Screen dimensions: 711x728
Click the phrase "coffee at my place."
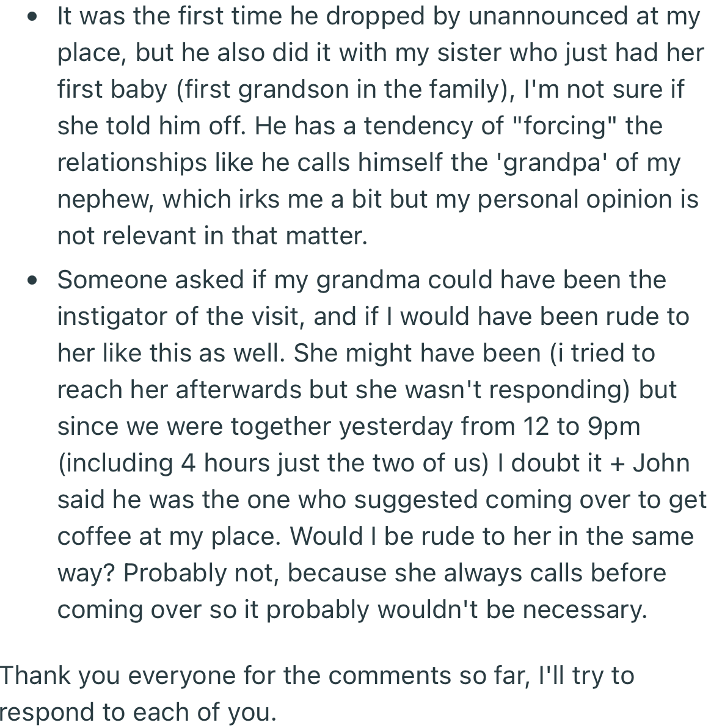(x=169, y=536)
